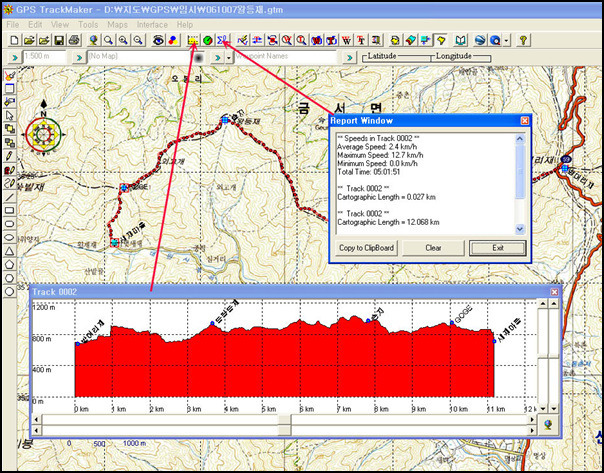Click the lower horizontal slider thumb in Track window
The width and height of the screenshot is (604, 473).
285,430
